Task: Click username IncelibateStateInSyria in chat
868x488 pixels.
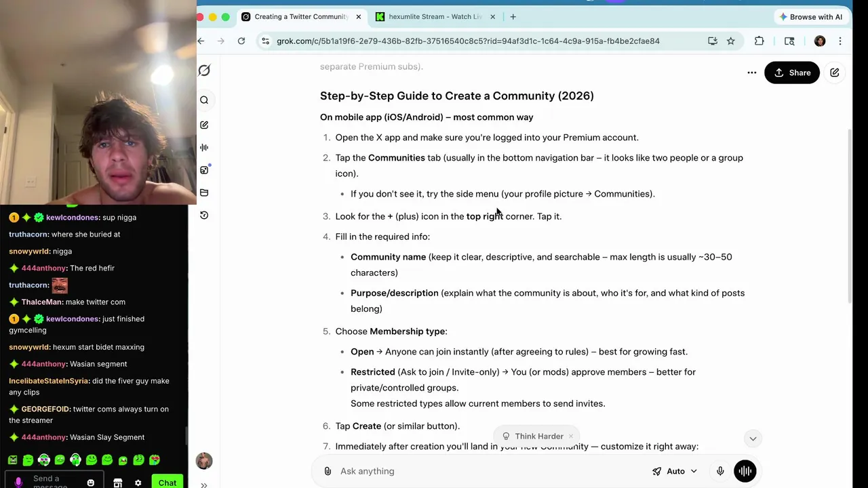Action: [48, 381]
